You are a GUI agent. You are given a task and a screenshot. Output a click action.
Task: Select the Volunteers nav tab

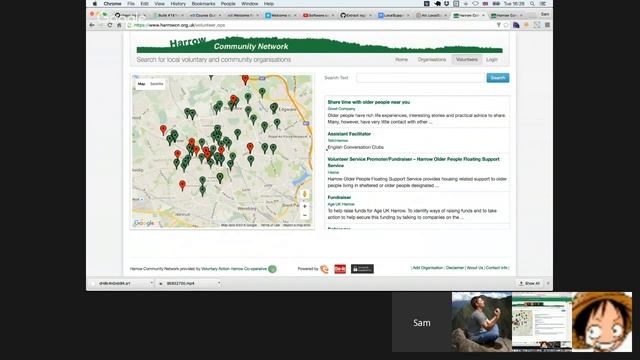point(467,60)
